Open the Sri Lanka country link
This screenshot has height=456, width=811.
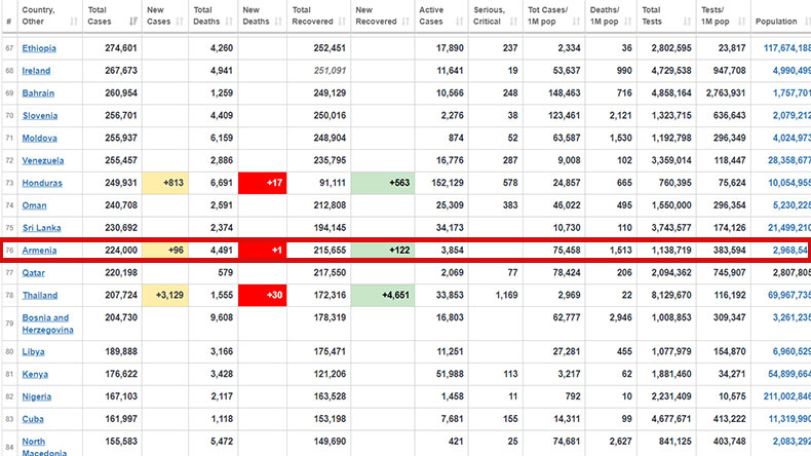coord(41,228)
